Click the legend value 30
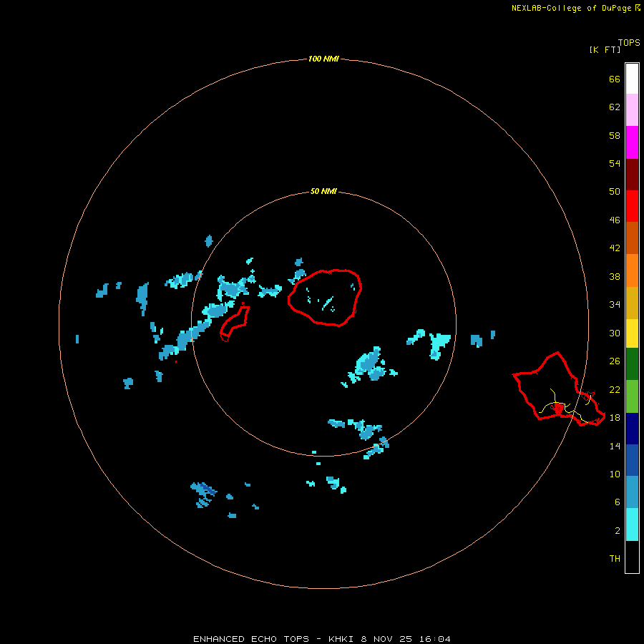Screen dimensions: 644x644 [615, 333]
